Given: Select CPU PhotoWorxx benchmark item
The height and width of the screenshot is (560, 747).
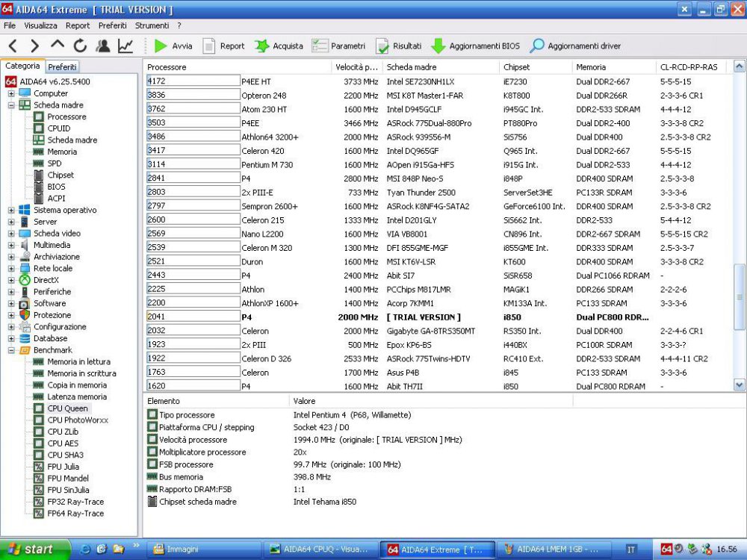Looking at the screenshot, I should pos(77,420).
